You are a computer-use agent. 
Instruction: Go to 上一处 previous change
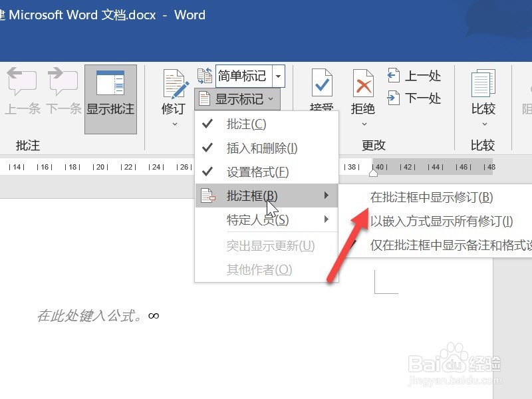[x=414, y=76]
